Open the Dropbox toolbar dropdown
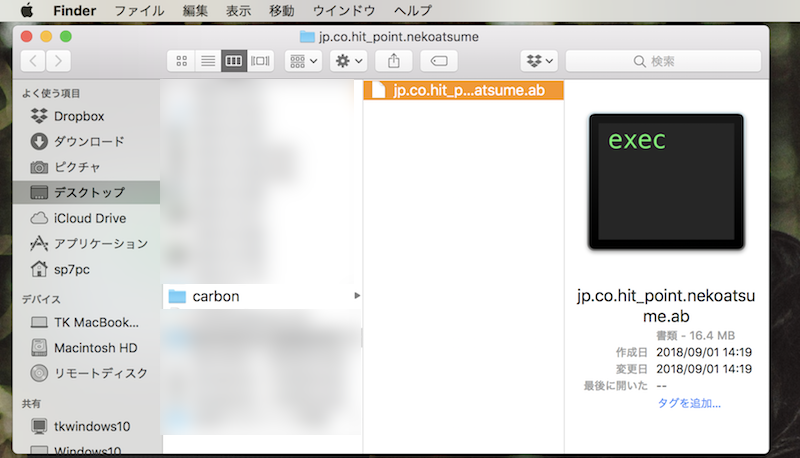The height and width of the screenshot is (458, 800). point(539,61)
